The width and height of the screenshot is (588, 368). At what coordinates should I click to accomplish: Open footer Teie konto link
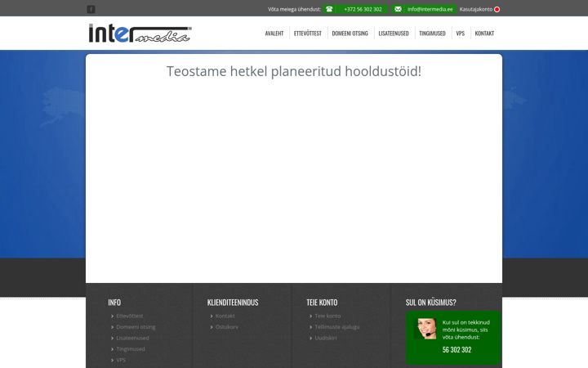pyautogui.click(x=327, y=316)
